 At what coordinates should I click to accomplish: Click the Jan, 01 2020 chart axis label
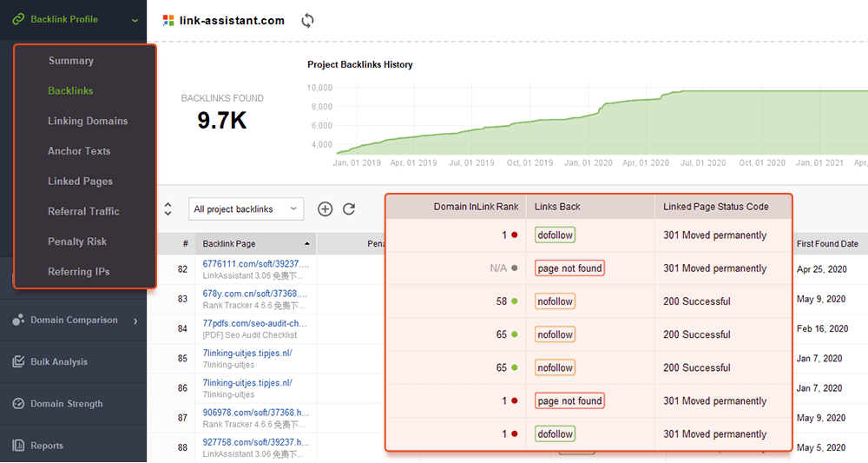[588, 162]
